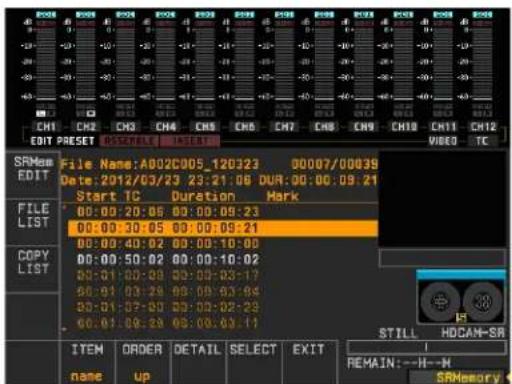Switch to the COPY LIST tab
This screenshot has width=512, height=384.
click(x=33, y=268)
